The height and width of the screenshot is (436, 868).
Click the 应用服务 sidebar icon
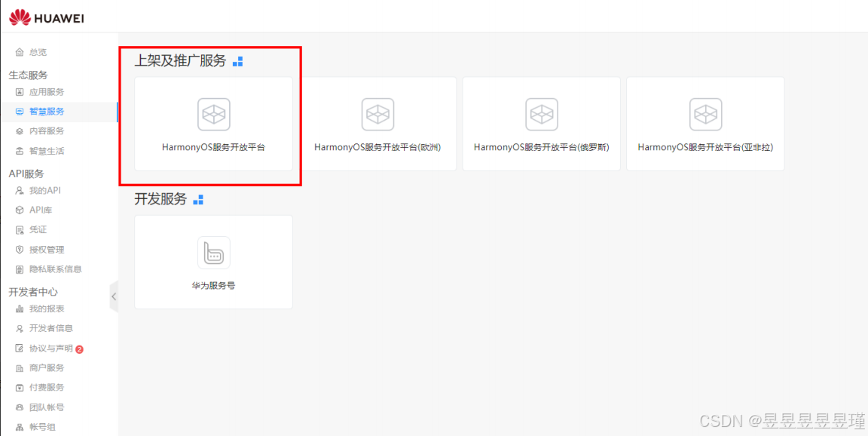(20, 91)
